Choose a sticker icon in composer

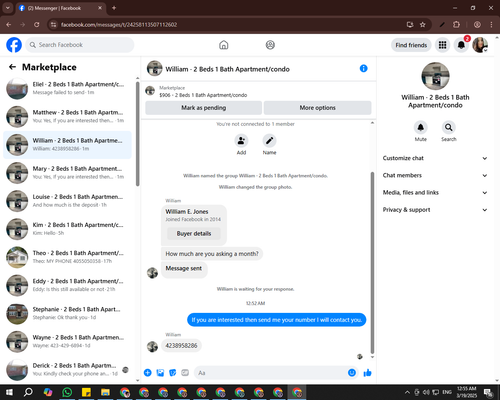coord(173,373)
